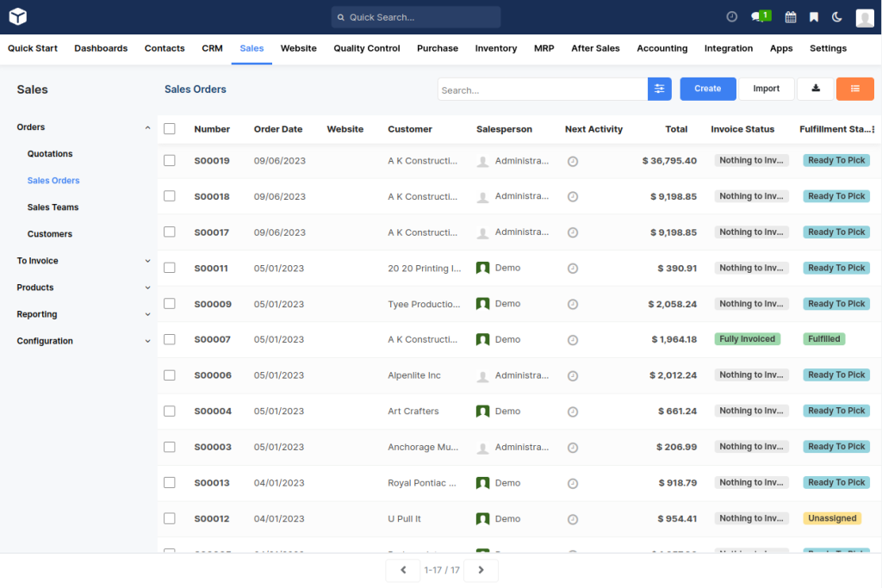Click the export download icon near Import
The height and width of the screenshot is (588, 882).
point(815,89)
